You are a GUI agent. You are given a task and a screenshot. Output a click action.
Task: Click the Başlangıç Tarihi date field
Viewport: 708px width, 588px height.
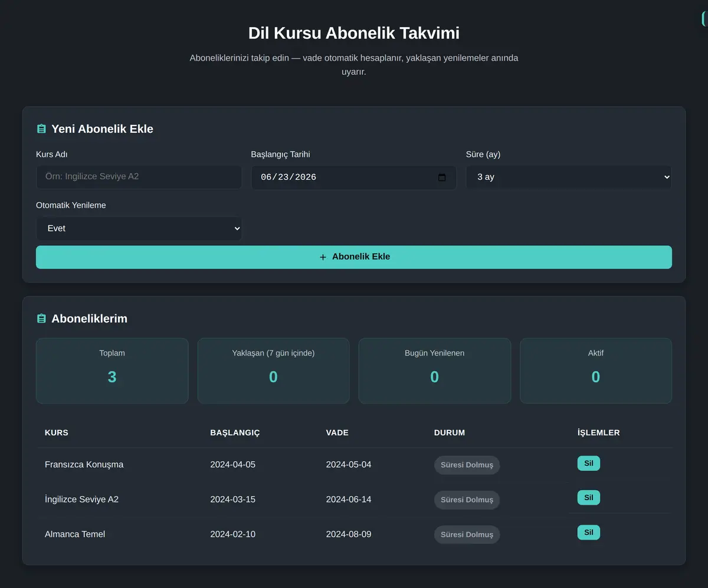353,178
